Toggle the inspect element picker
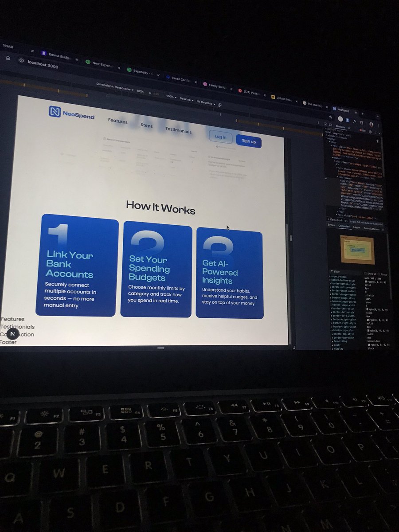Image resolution: width=399 pixels, height=532 pixels. point(325,124)
